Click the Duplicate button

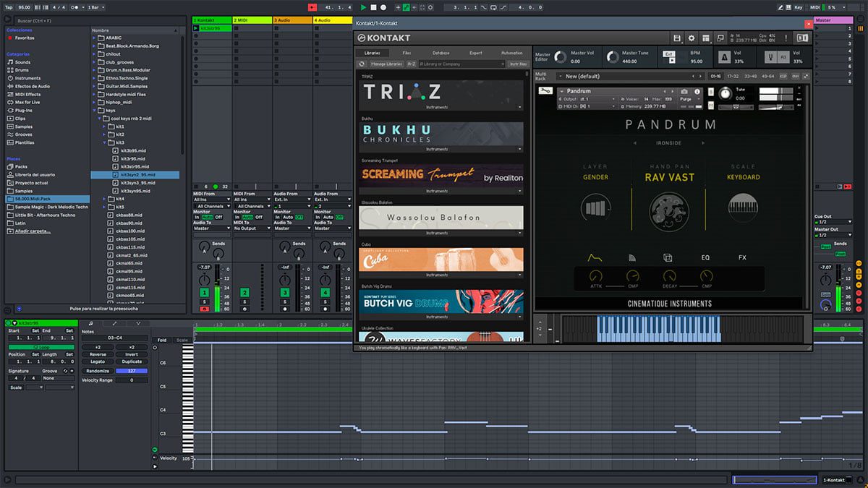(x=132, y=362)
